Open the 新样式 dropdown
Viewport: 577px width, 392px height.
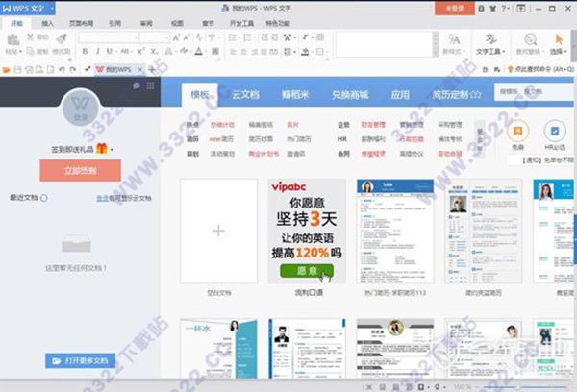tap(454, 44)
